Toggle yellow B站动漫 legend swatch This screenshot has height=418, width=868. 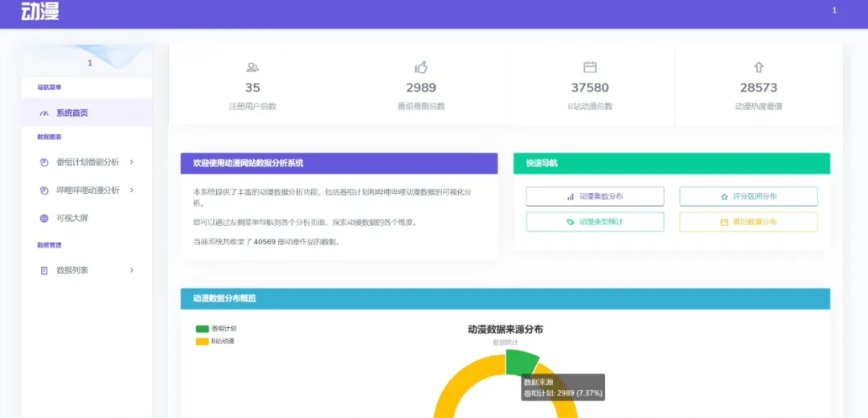click(202, 342)
